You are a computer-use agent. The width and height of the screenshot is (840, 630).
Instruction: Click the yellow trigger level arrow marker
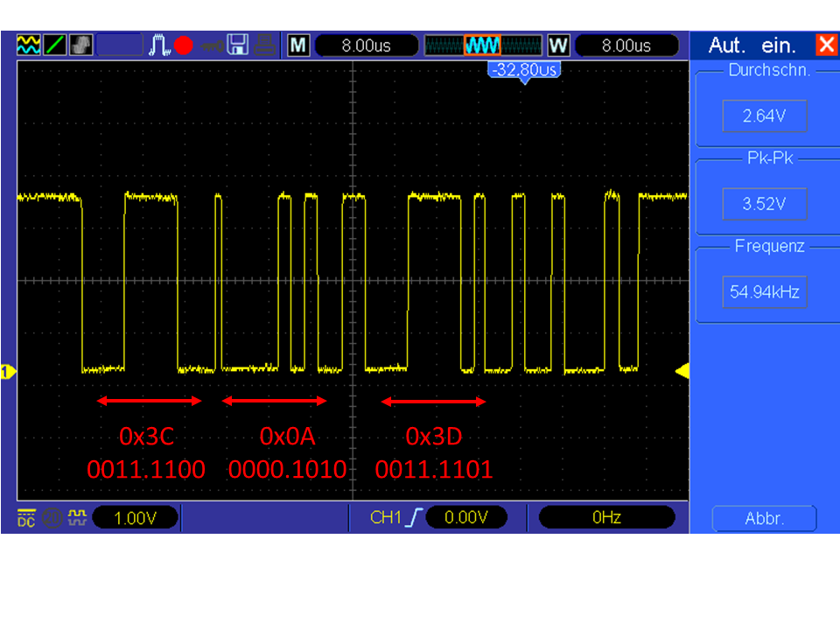click(682, 371)
